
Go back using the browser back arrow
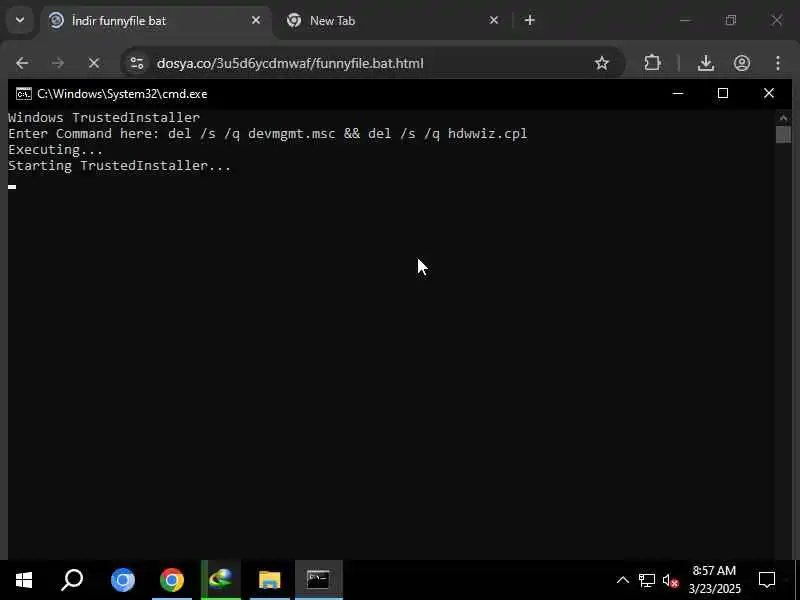pyautogui.click(x=22, y=63)
